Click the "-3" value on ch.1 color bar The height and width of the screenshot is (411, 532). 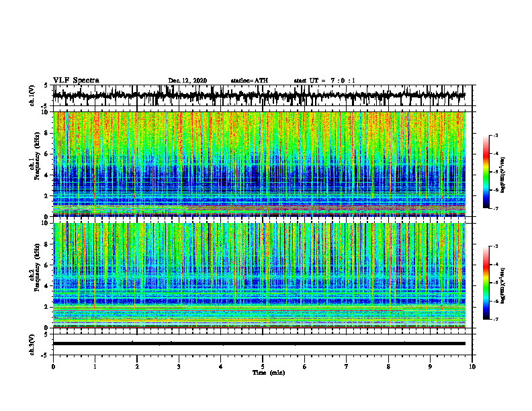pos(495,136)
